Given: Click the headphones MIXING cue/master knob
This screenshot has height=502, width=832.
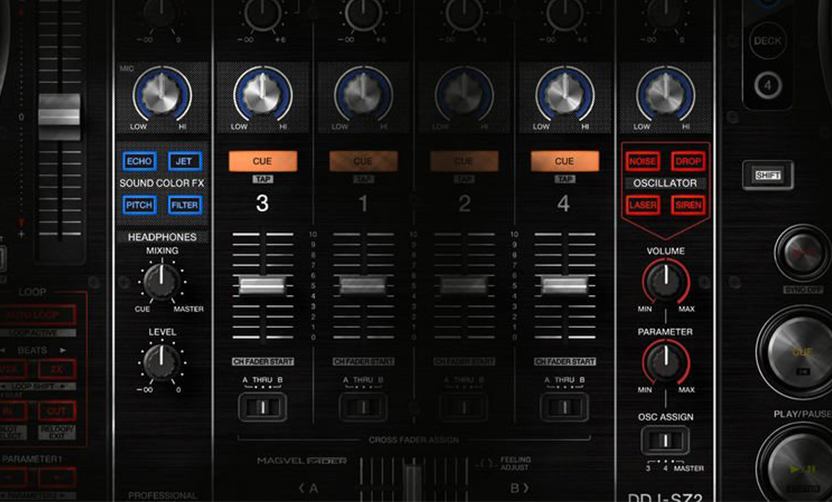Looking at the screenshot, I should (162, 282).
